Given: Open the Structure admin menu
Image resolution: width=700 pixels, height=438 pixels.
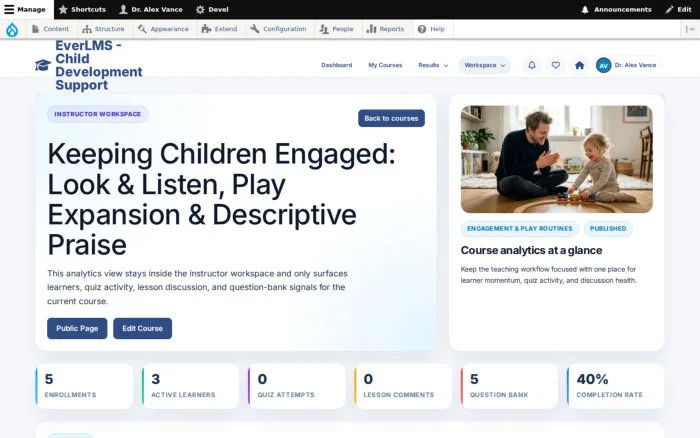Looking at the screenshot, I should click(104, 29).
